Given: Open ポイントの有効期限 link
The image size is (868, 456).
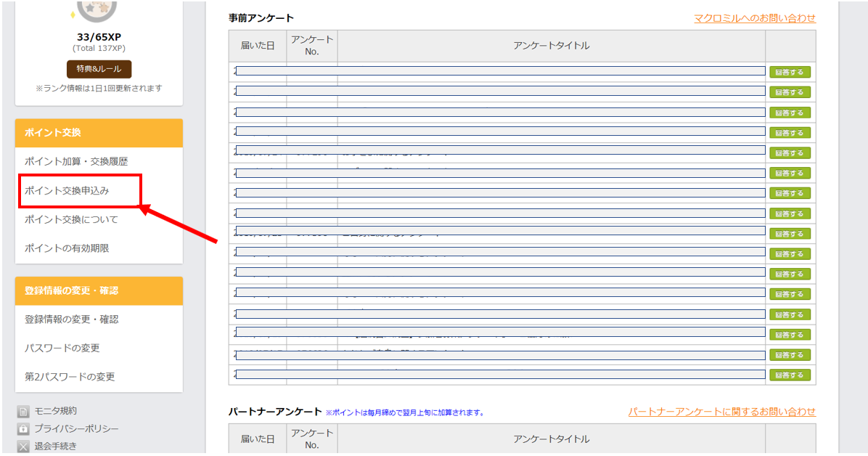Looking at the screenshot, I should (67, 248).
